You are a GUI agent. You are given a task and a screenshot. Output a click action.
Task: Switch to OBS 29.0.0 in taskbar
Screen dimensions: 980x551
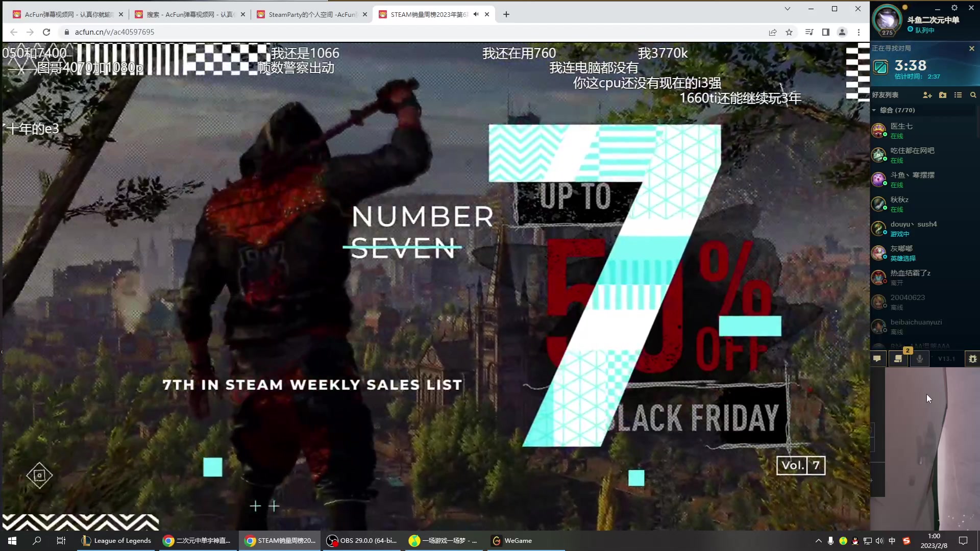pos(362,541)
